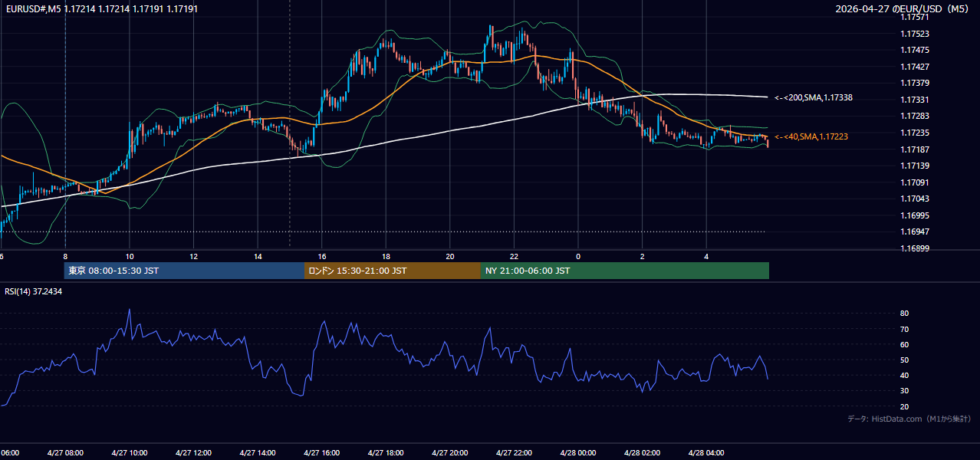
Task: Click the 4/27 20:00 date label
Action: pos(450,453)
